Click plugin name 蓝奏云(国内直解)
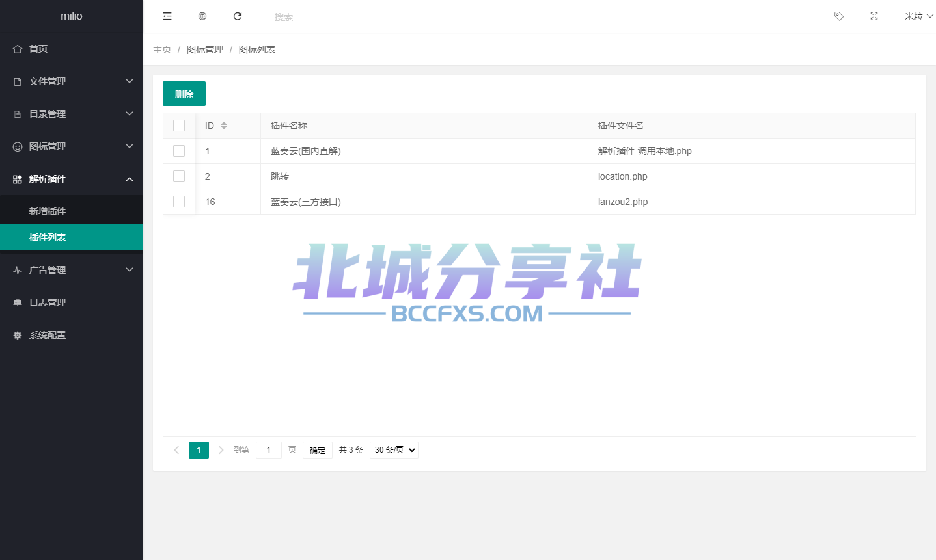 [306, 151]
